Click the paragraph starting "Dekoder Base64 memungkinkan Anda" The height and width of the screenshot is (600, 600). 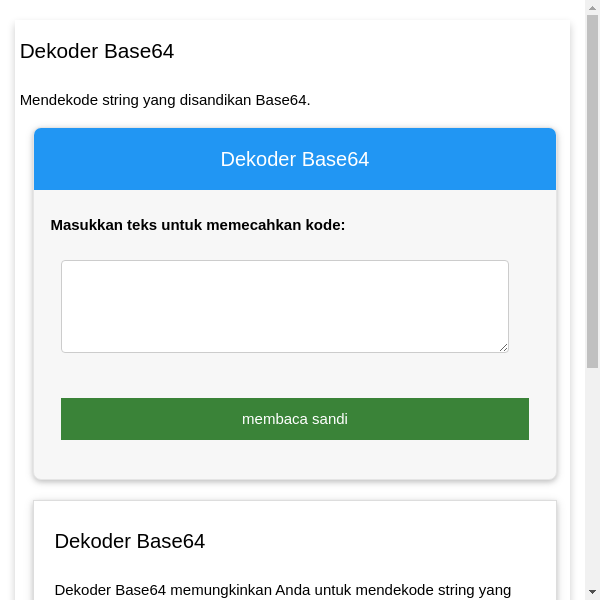point(283,590)
